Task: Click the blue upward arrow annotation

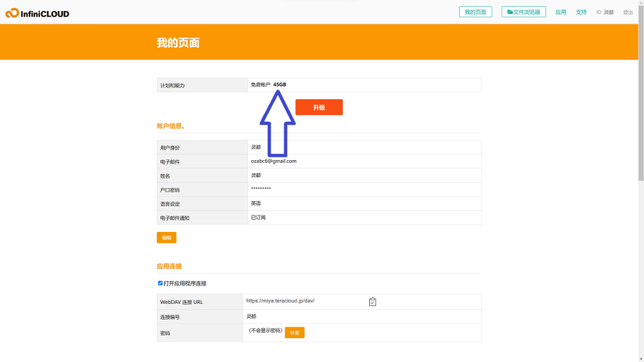Action: 277,123
